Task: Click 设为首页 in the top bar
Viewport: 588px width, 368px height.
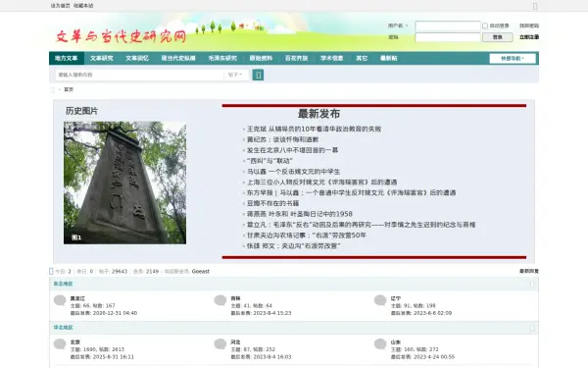Action: coord(60,6)
